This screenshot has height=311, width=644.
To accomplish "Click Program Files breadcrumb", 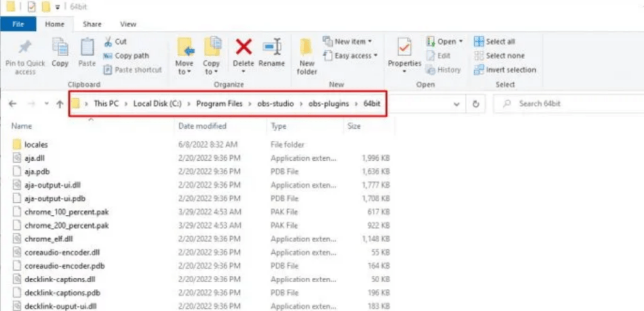I will pos(219,104).
